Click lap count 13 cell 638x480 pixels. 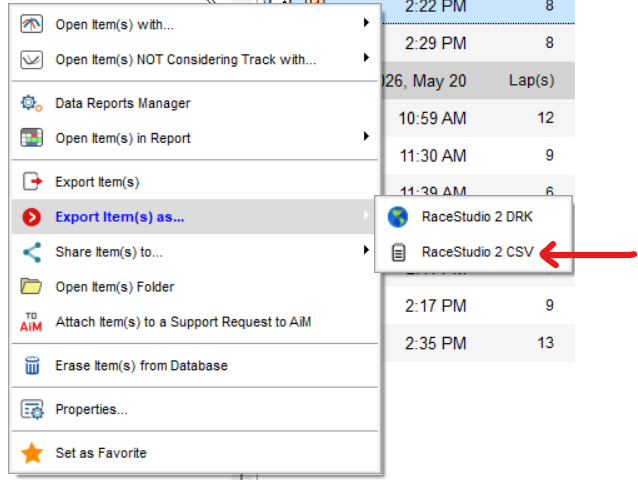tap(546, 343)
